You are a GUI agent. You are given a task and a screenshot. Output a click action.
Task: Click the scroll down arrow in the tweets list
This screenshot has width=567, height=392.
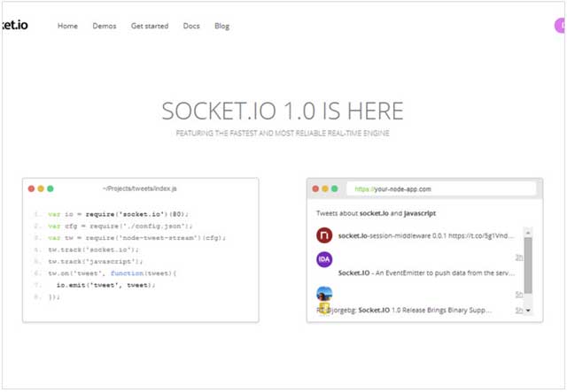click(528, 310)
